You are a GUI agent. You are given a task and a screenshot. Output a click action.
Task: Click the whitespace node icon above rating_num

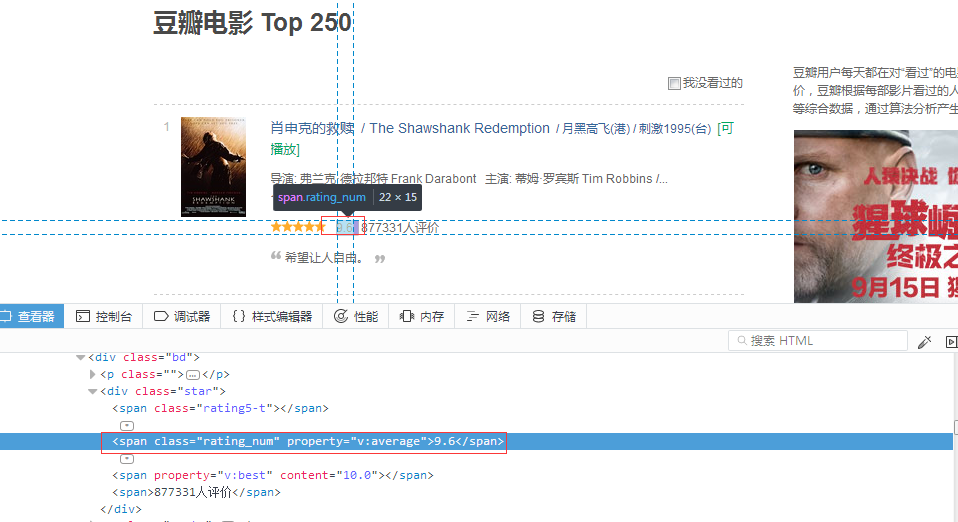[x=126, y=425]
